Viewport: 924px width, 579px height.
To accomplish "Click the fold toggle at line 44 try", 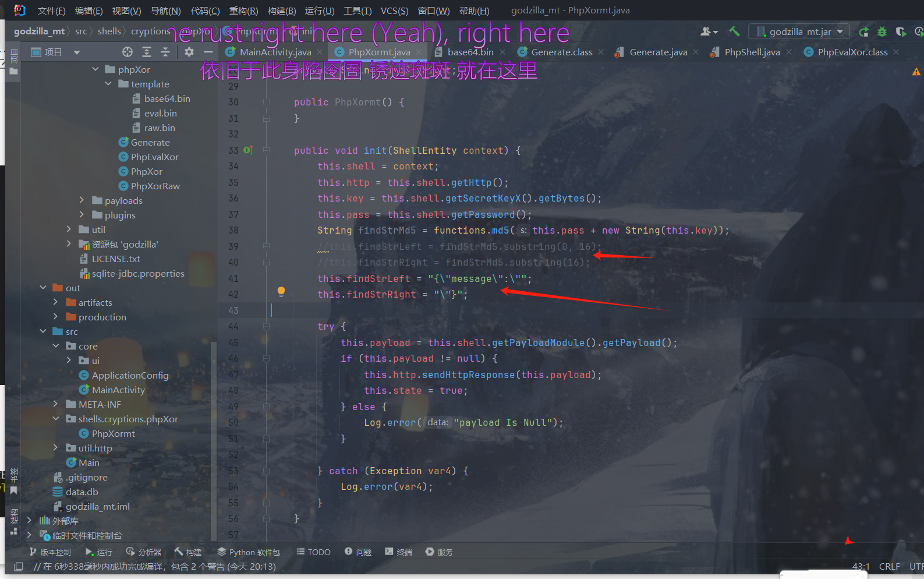I will point(267,327).
